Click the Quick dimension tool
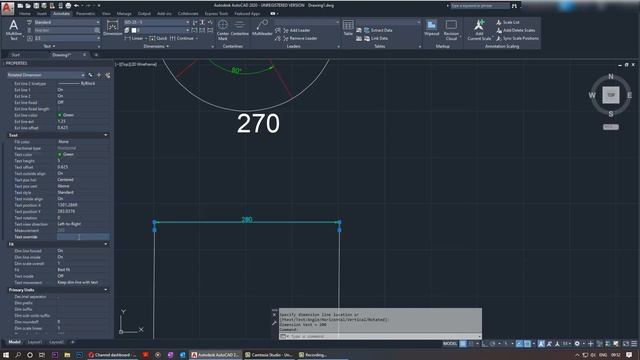This screenshot has width=640, height=360. pos(158,38)
